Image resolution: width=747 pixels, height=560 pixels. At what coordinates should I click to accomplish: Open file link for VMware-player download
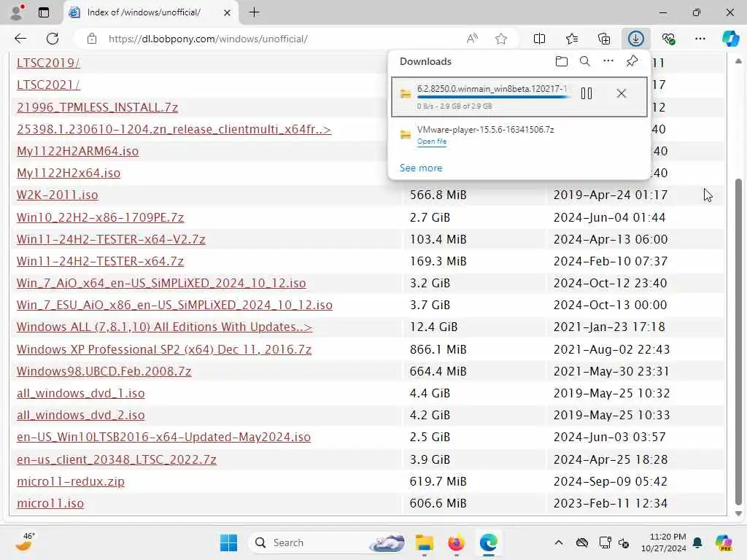pos(432,141)
